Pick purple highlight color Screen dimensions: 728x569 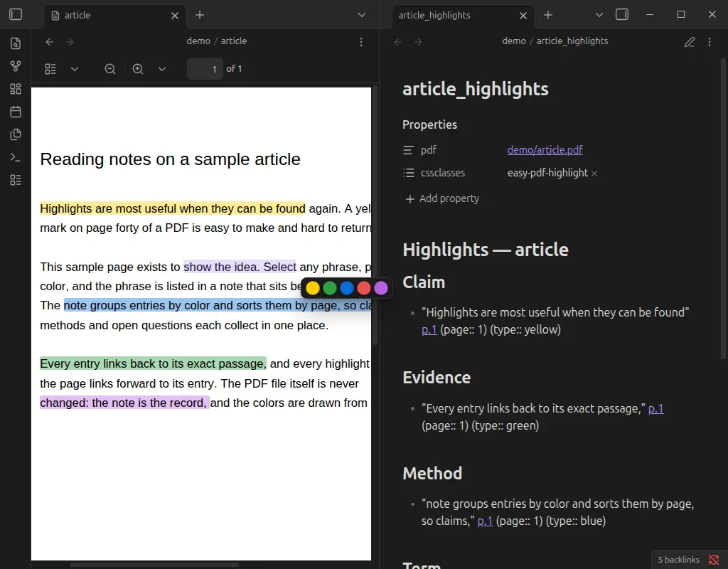[x=381, y=288]
